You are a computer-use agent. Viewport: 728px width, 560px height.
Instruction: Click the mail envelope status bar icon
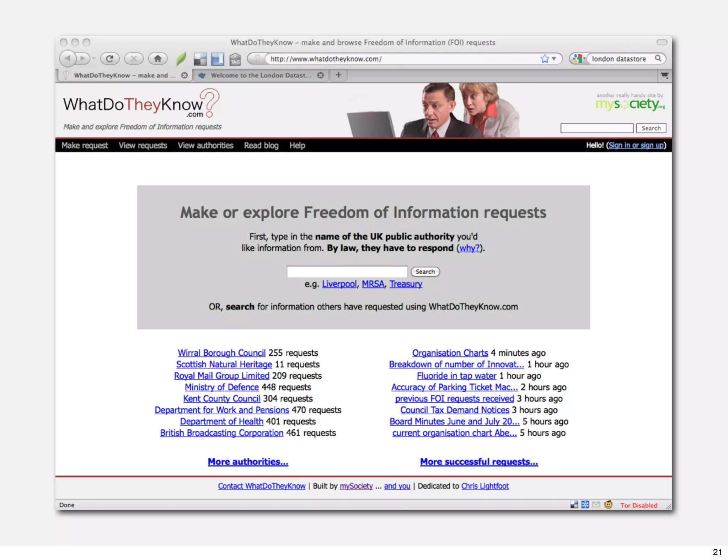click(x=596, y=505)
